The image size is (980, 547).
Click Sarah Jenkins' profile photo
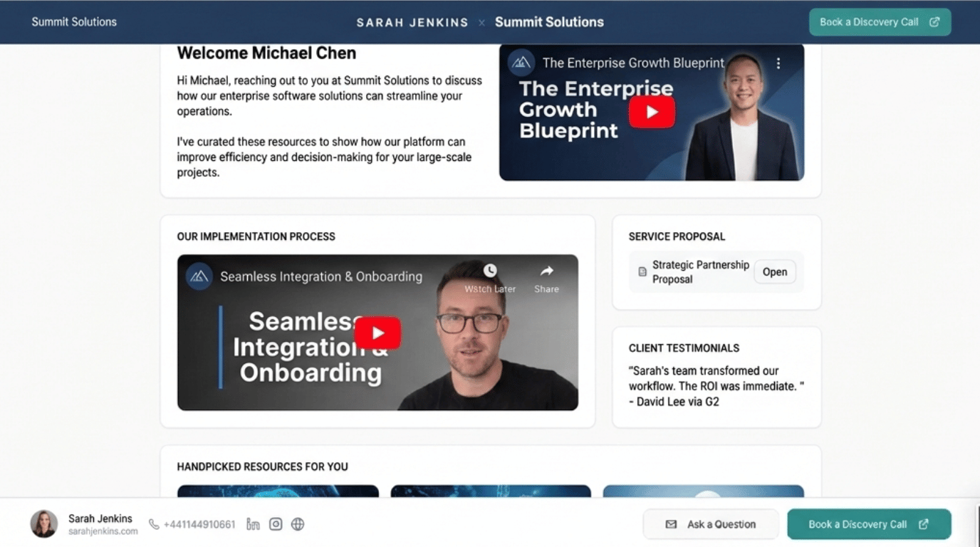click(44, 523)
